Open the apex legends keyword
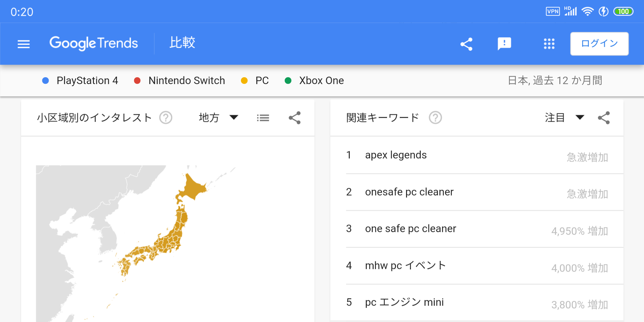 point(396,155)
